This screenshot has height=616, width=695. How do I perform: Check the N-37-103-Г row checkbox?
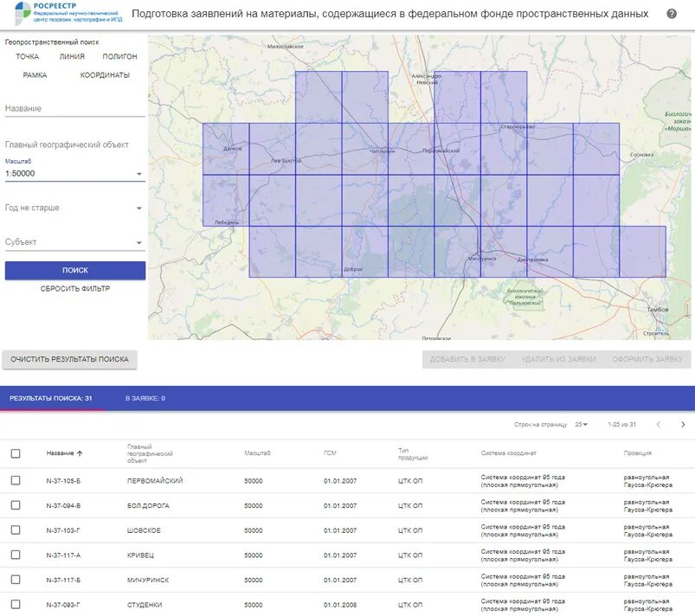(x=16, y=530)
